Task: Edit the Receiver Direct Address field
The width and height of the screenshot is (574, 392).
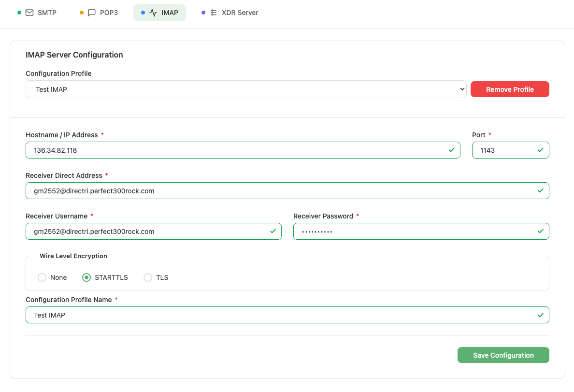Action: 287,191
